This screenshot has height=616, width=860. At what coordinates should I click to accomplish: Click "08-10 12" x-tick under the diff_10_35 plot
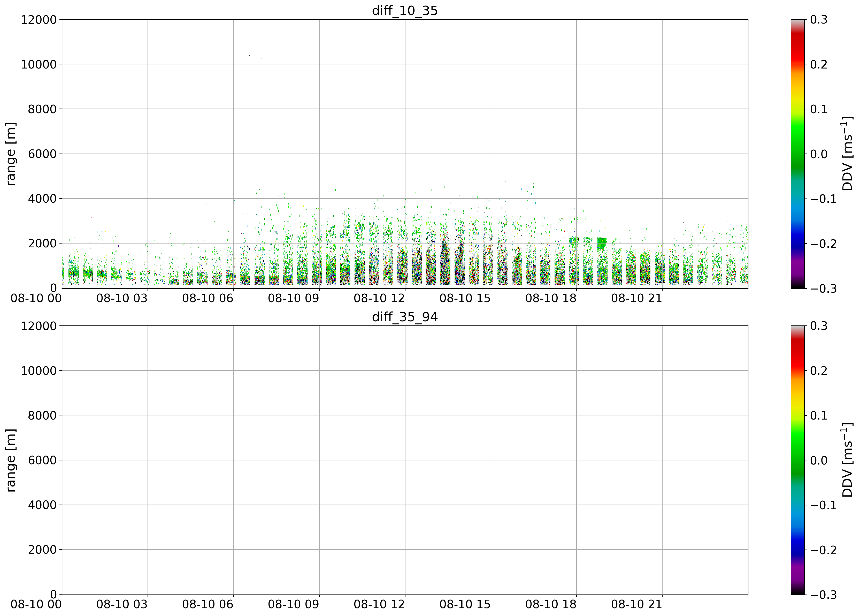[x=379, y=298]
